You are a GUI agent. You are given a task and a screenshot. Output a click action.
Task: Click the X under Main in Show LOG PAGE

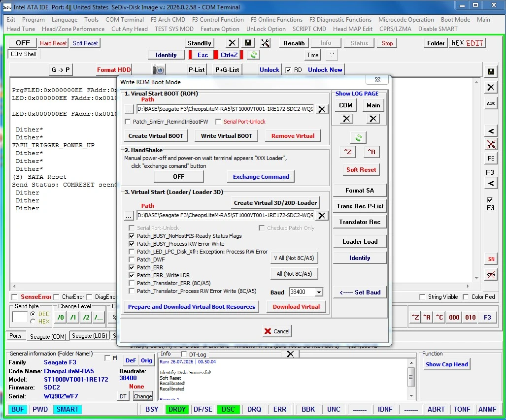[372, 119]
